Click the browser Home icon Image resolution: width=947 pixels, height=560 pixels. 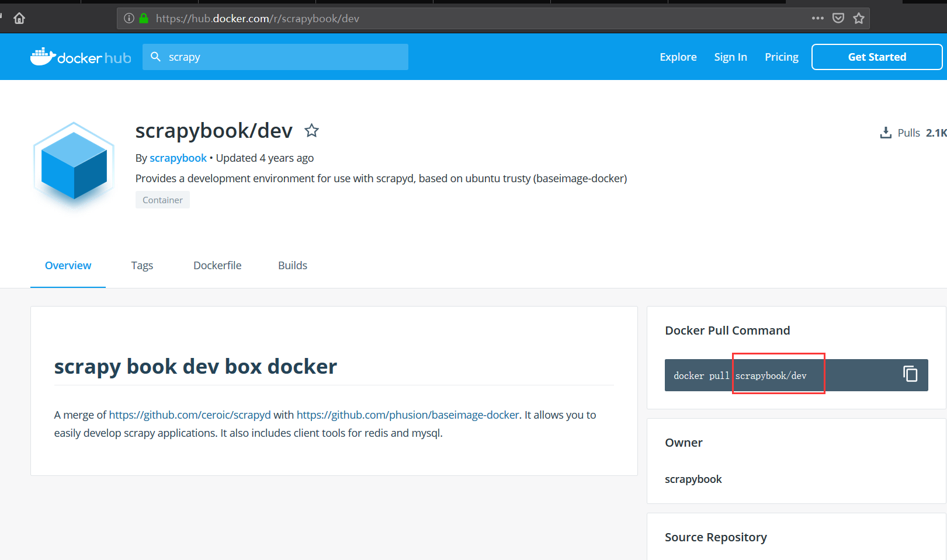[x=19, y=19]
